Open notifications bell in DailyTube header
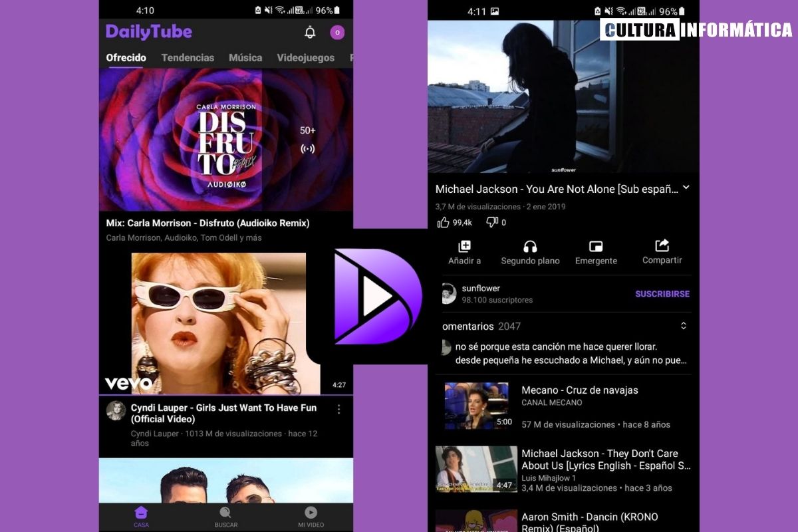798x532 pixels. (310, 32)
